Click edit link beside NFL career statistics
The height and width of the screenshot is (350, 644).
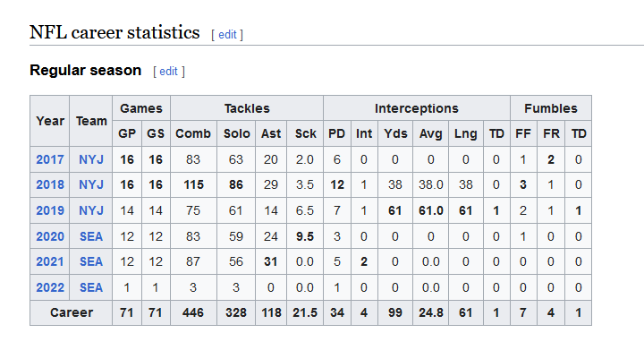(227, 35)
